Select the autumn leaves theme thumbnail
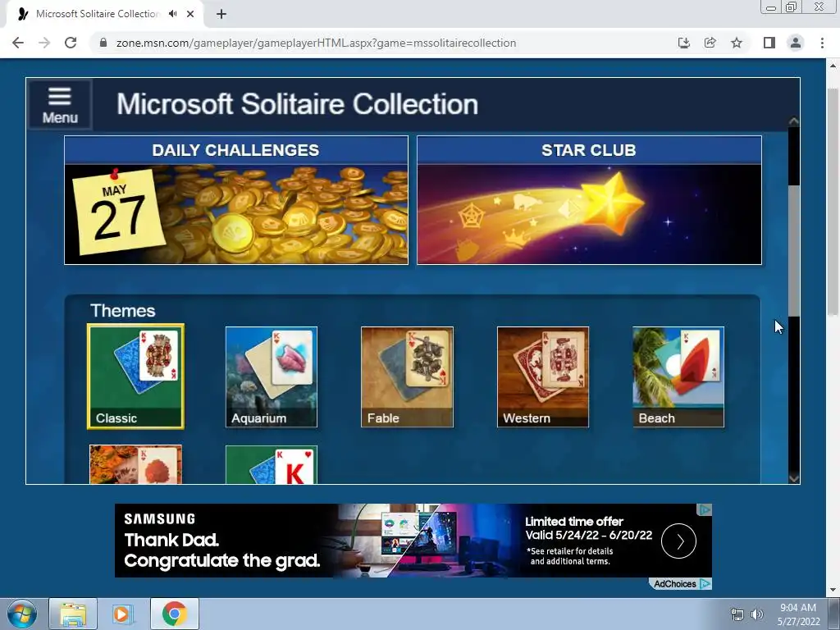The height and width of the screenshot is (630, 840). 135,464
